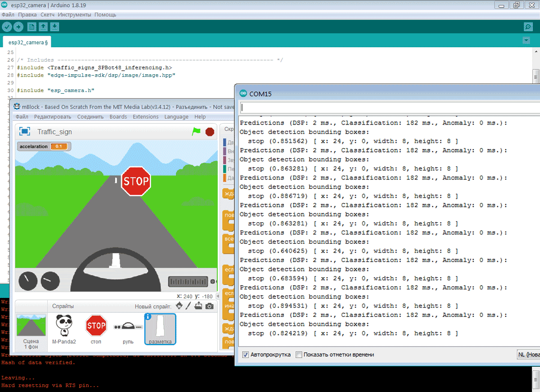Create new sprite from camera icon
Screen dimensions: 540x392
pos(209,306)
